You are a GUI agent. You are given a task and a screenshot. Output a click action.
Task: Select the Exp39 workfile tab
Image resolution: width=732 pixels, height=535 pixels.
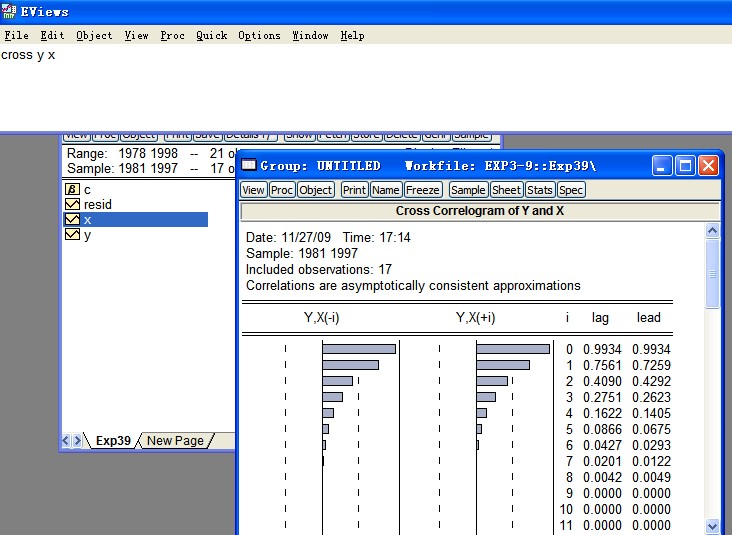[x=113, y=441]
